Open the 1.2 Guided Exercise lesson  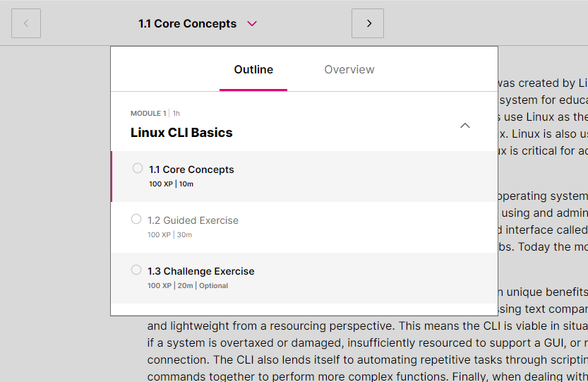[x=193, y=220]
